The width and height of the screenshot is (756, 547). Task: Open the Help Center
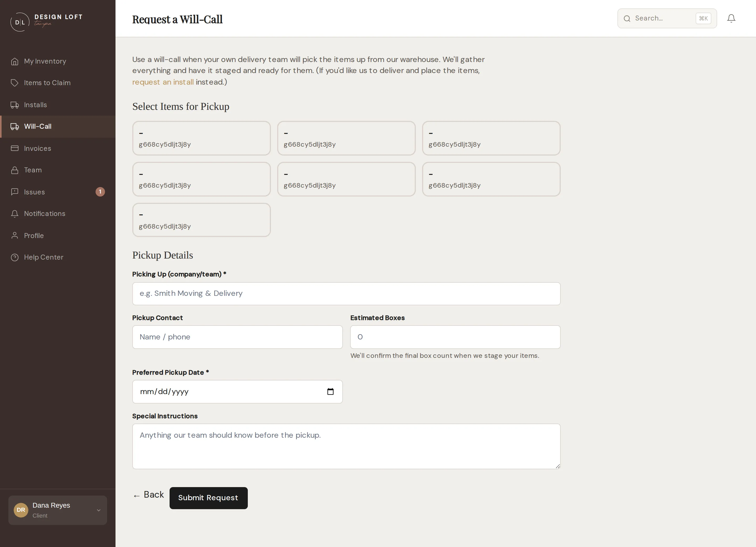click(58, 257)
